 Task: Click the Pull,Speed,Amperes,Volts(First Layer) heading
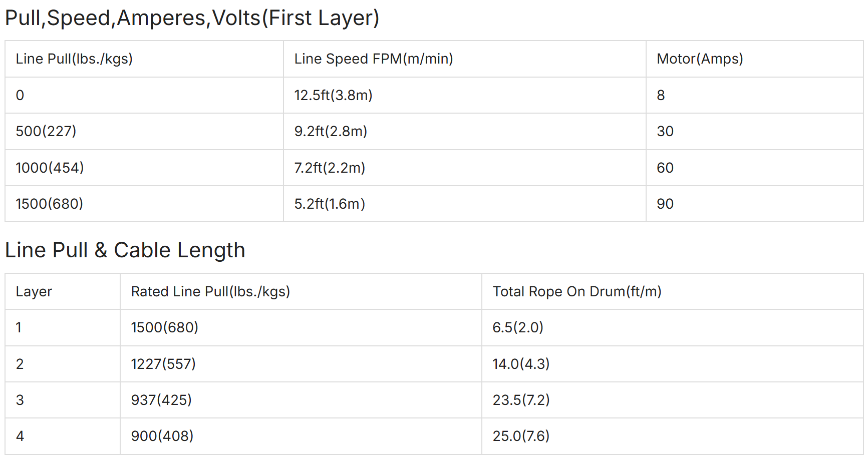[x=192, y=19]
